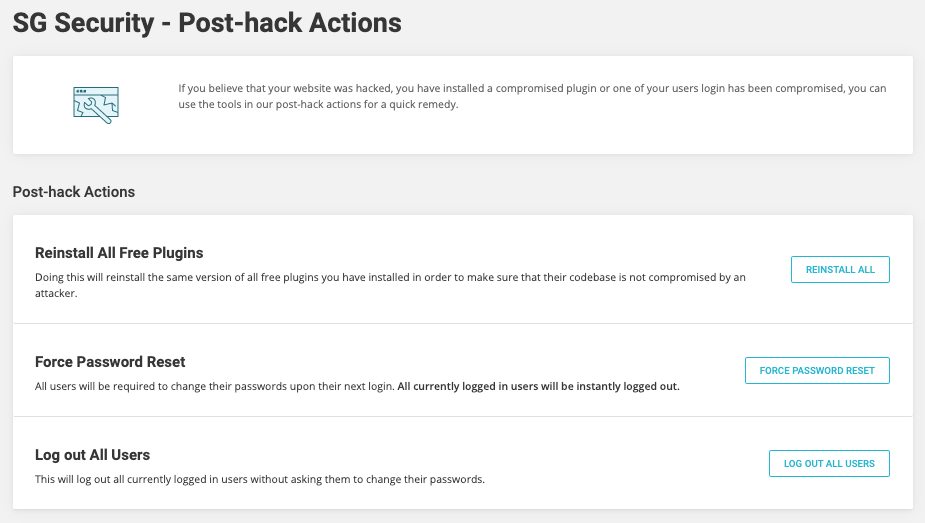Screen dimensions: 925x523
Task: Click the Reinstall All Free Plugins heading
Action: pos(119,253)
